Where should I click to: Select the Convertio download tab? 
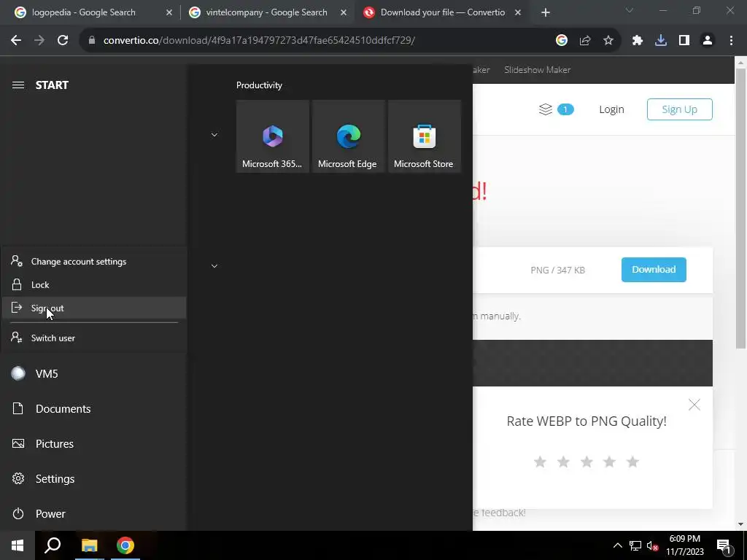442,12
